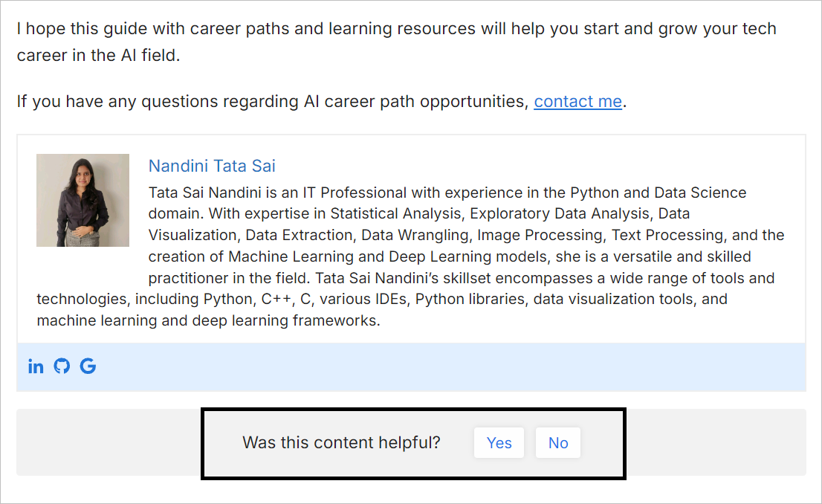Click grey feedback bar left of the question
822x504 pixels.
109,442
